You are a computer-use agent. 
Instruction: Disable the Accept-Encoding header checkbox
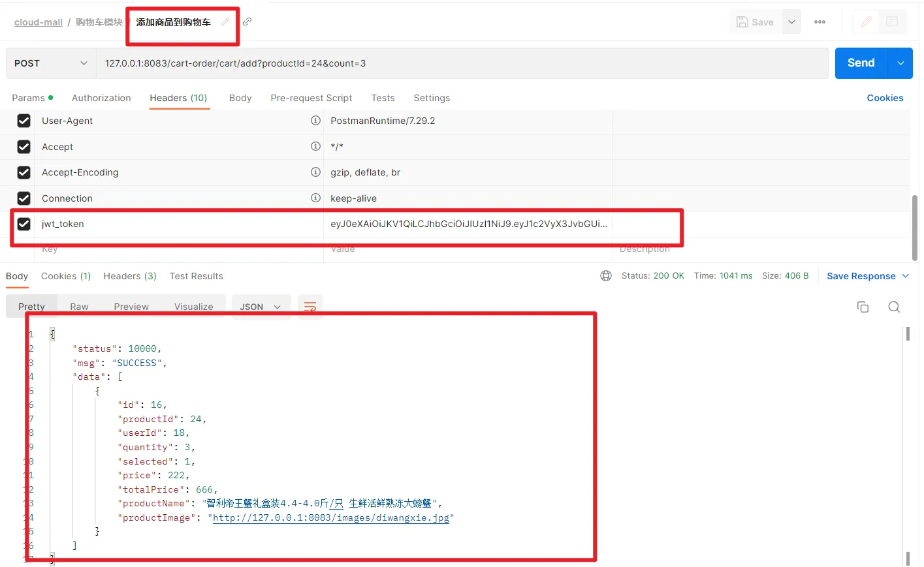point(24,172)
